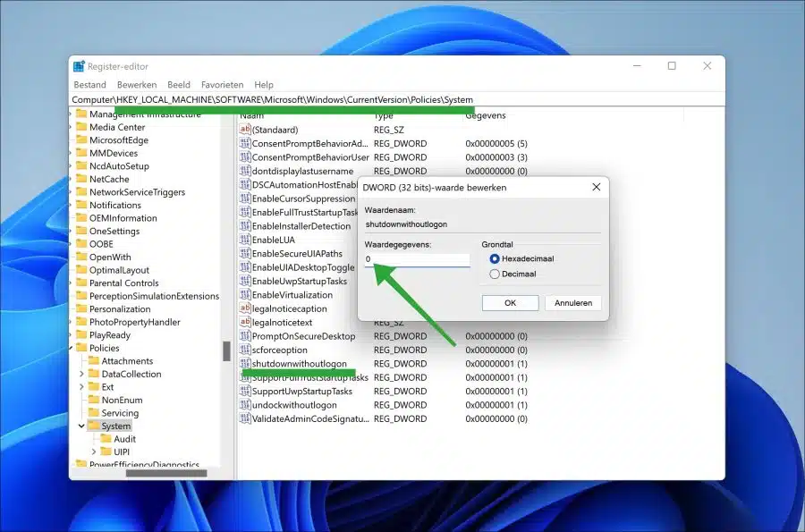805x532 pixels.
Task: Select the OEMInformation key
Action: 123,217
